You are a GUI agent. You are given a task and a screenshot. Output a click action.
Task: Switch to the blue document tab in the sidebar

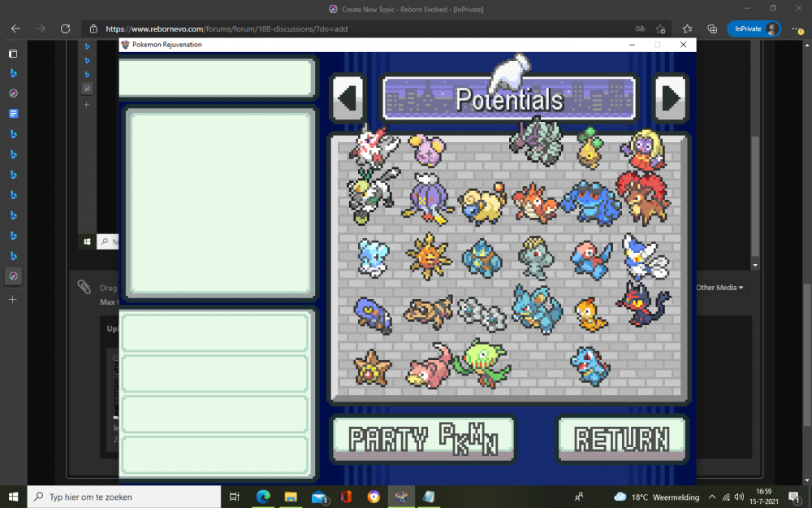(x=14, y=114)
